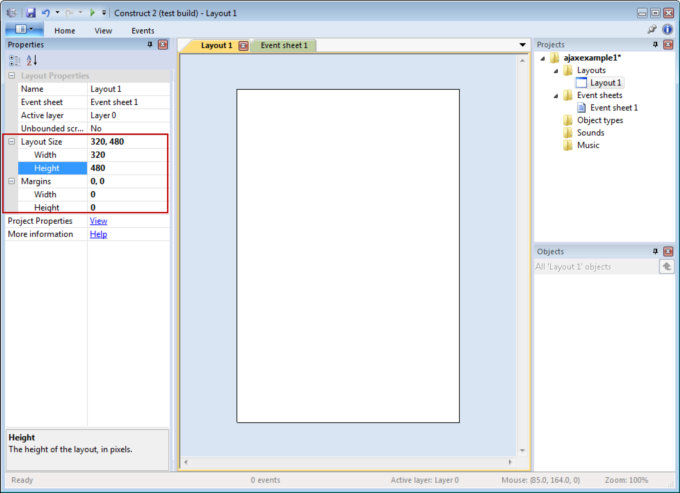The image size is (680, 493).
Task: Click the ribbon pin icon at top right
Action: click(x=652, y=29)
